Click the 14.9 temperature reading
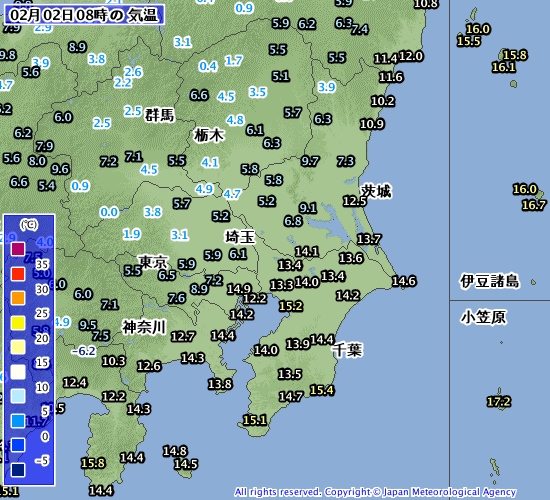Image resolution: width=550 pixels, height=500 pixels. click(x=239, y=289)
